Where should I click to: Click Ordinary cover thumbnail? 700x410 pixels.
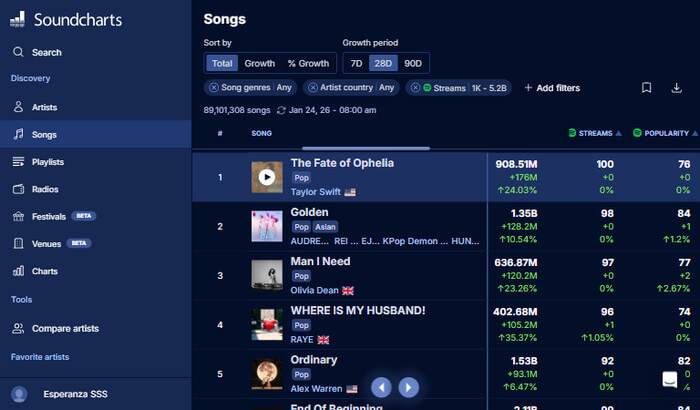pyautogui.click(x=267, y=374)
